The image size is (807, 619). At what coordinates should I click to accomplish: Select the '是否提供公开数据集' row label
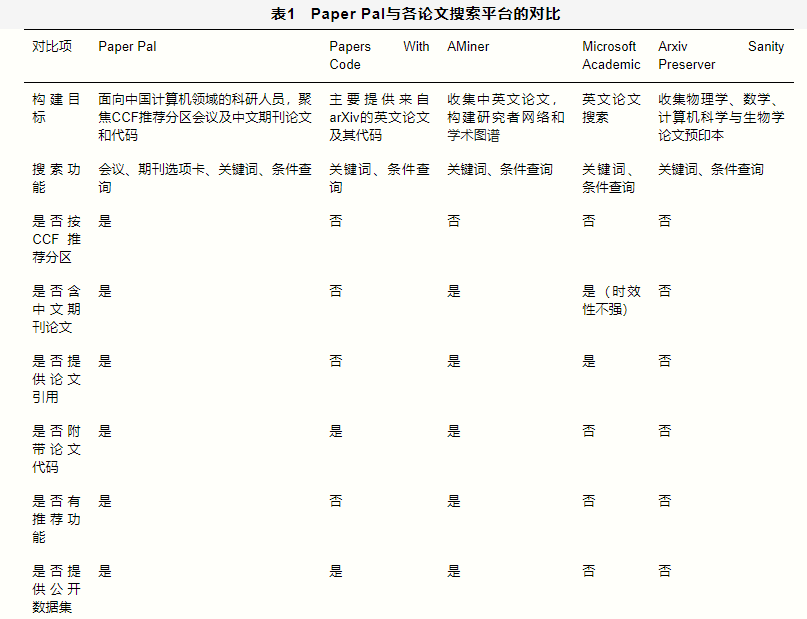click(56, 589)
